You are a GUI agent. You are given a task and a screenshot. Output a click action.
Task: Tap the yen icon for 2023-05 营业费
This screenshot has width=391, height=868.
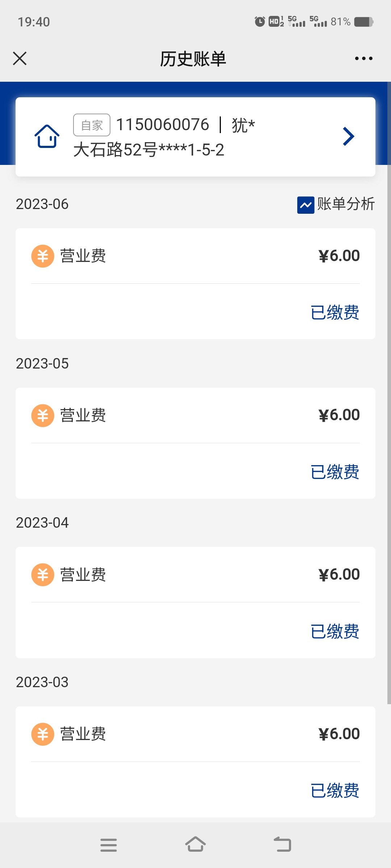tap(43, 415)
